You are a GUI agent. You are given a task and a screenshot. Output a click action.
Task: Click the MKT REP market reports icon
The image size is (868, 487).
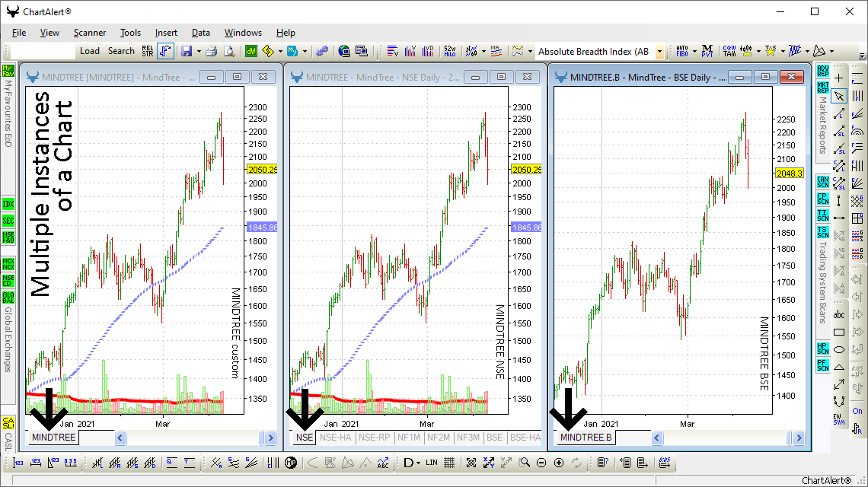coord(822,88)
